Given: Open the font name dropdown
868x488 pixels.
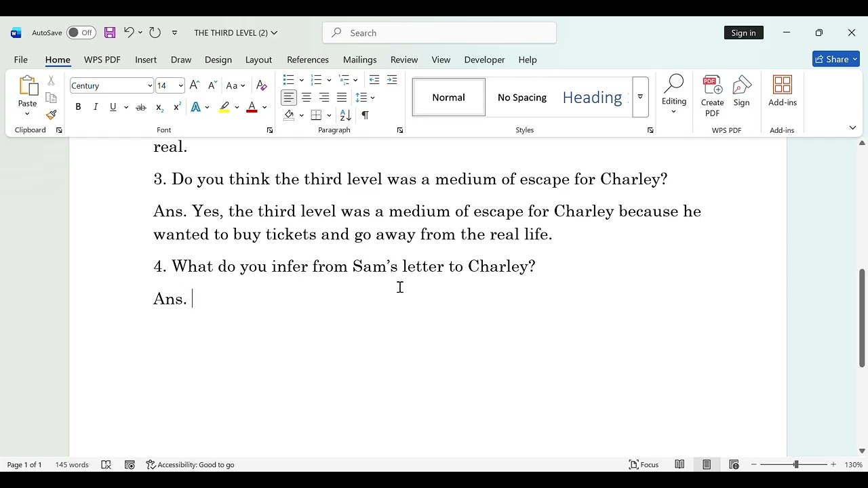Looking at the screenshot, I should [x=150, y=85].
